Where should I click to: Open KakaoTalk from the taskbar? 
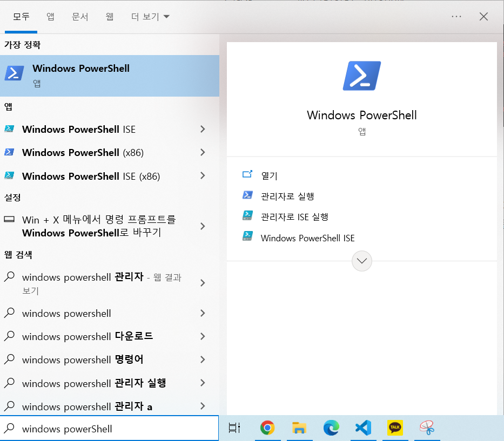395,428
